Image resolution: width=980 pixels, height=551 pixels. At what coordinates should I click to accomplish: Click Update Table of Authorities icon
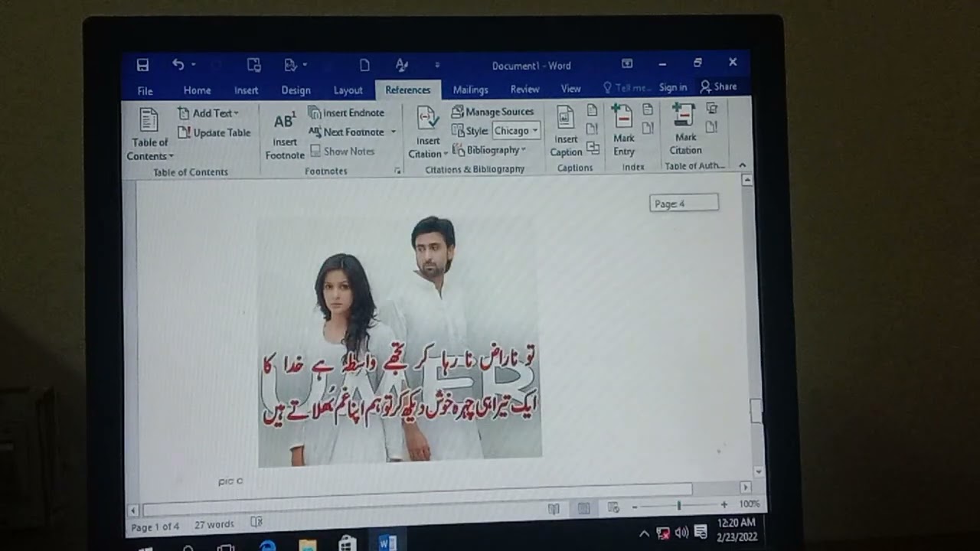click(x=712, y=126)
